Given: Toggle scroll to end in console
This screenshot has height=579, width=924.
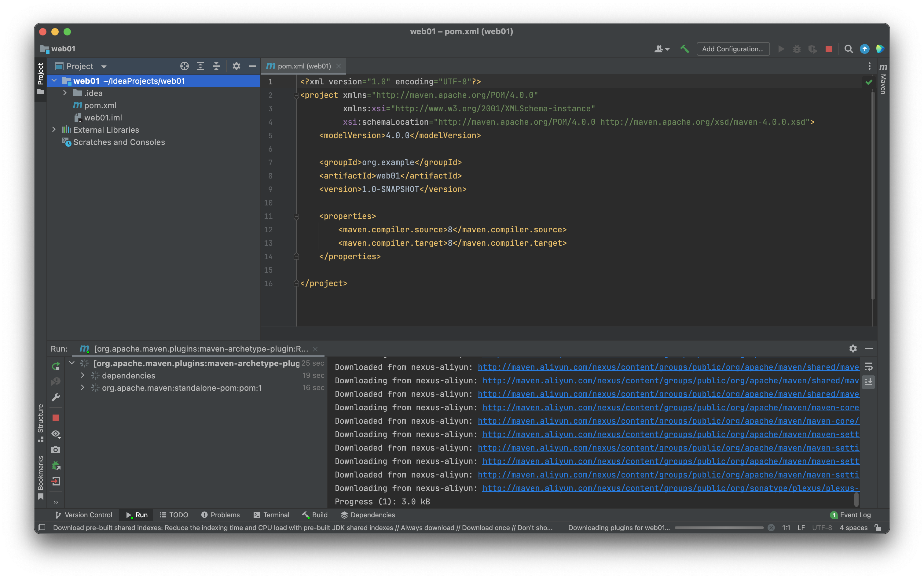Looking at the screenshot, I should (868, 382).
